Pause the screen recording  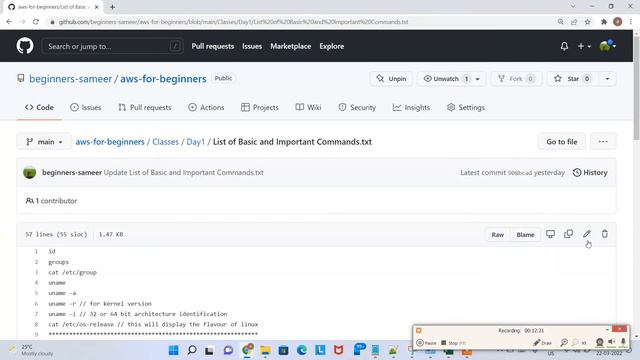[426, 343]
